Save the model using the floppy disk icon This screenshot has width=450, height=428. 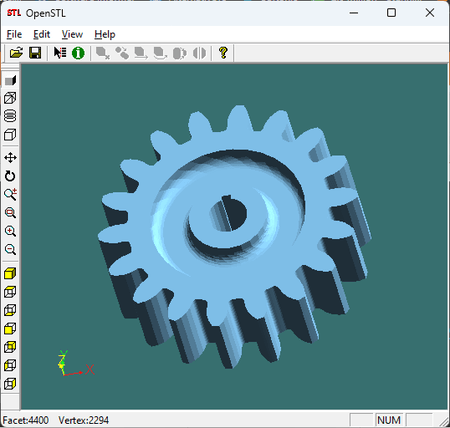pos(35,53)
